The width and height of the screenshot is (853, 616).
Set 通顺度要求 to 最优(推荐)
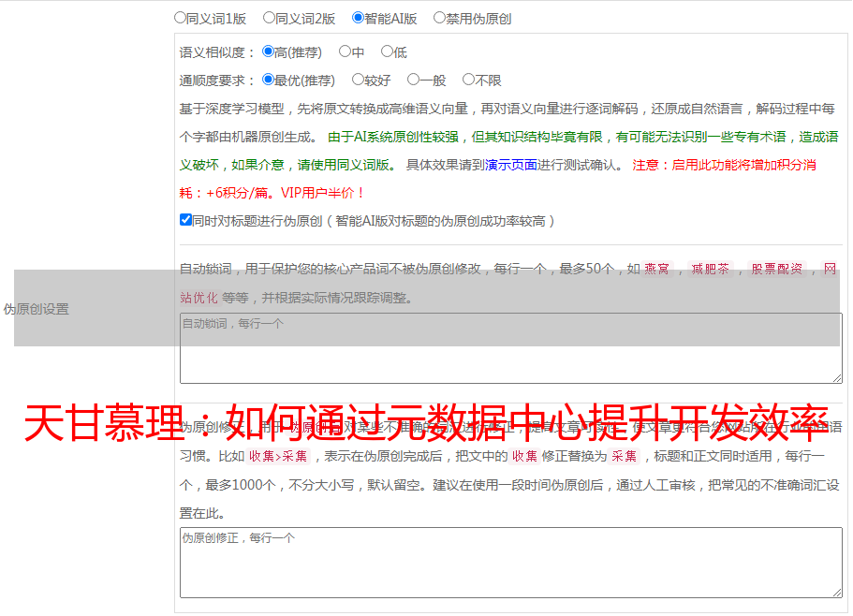pyautogui.click(x=268, y=80)
